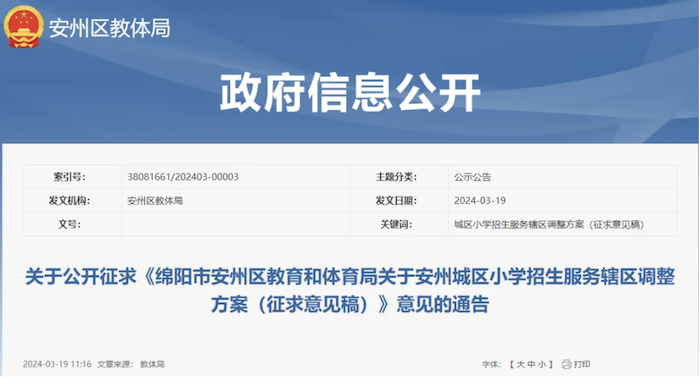Click the article title about 安州城区小学招生
This screenshot has width=700, height=378.
point(350,290)
